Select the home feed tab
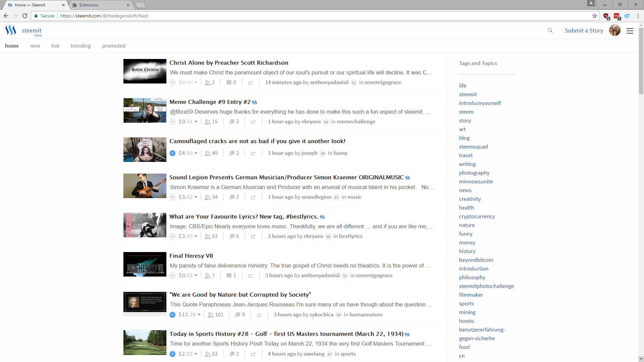The image size is (644, 362). (12, 46)
